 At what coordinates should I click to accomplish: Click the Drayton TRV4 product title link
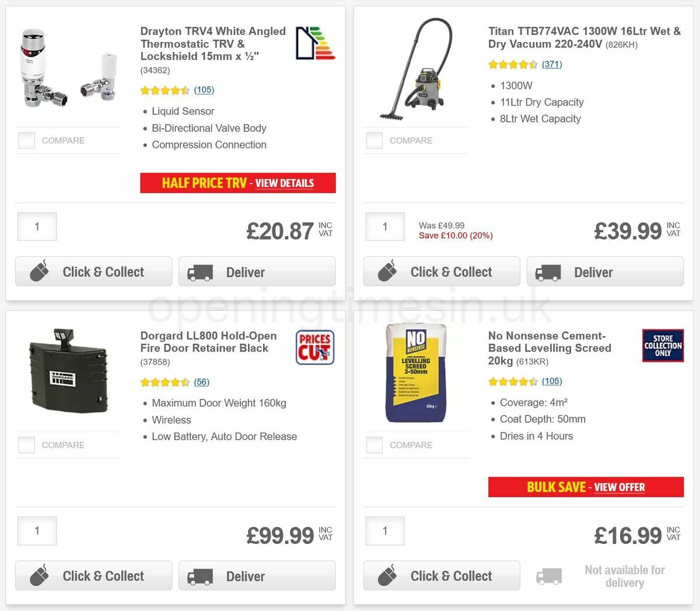212,44
